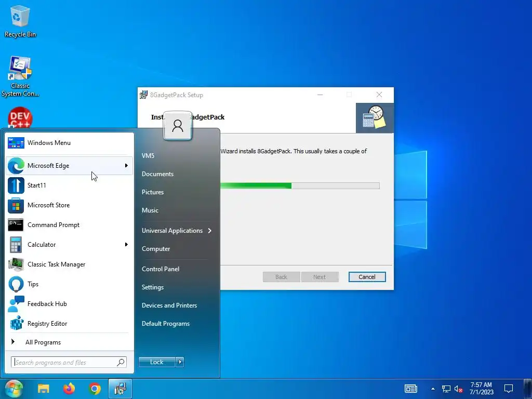This screenshot has height=399, width=532.
Task: Click the Show desktop strip
Action: 528,389
